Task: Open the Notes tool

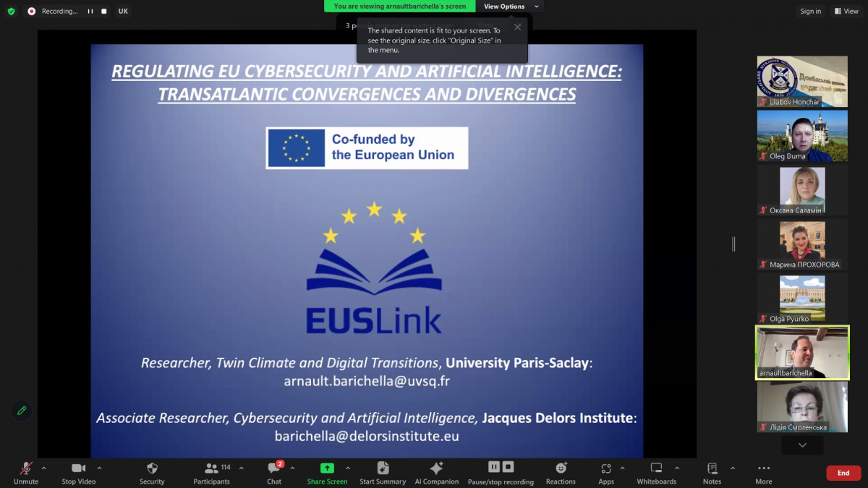Action: (712, 468)
